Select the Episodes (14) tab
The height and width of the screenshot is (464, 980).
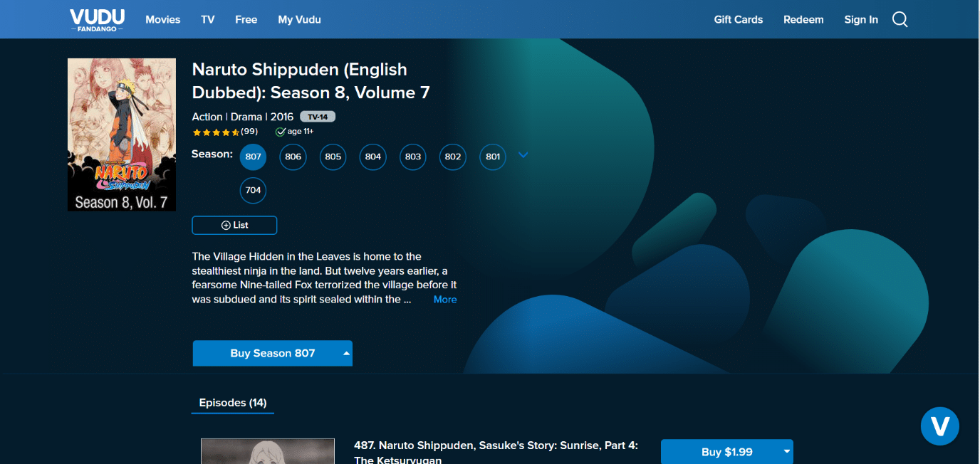click(233, 403)
